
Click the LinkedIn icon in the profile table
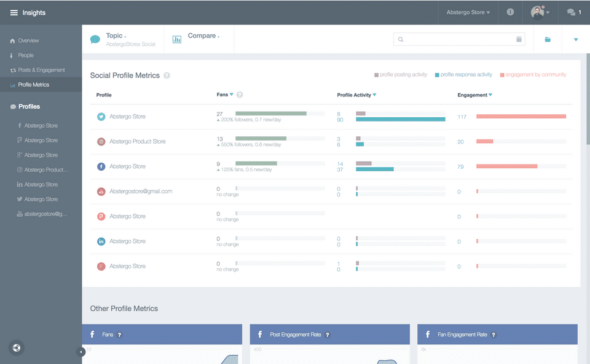click(x=101, y=241)
